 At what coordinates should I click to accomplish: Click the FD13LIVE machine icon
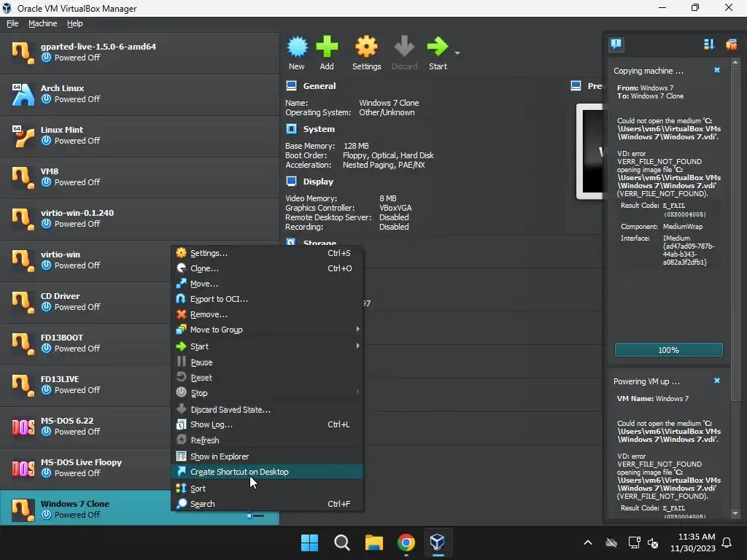(x=23, y=385)
